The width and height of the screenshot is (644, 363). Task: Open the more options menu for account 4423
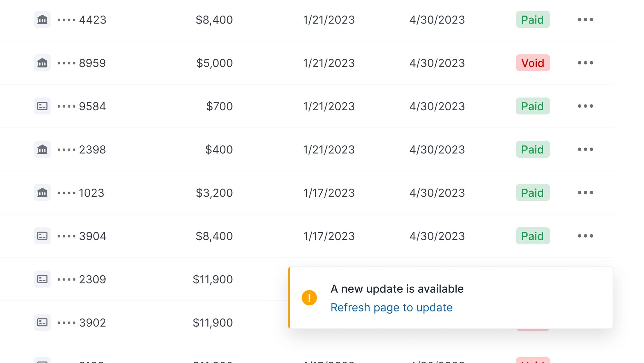585,20
